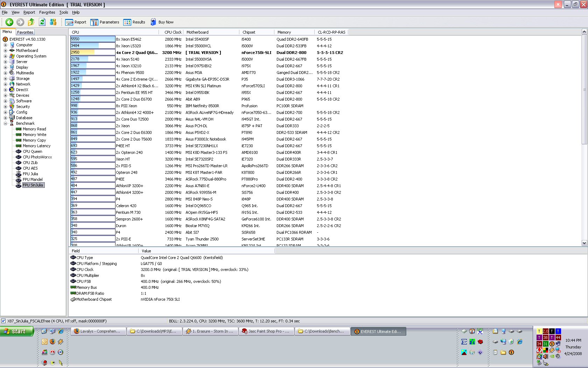Expand the Network tree node
Screen dimensions: 588x368
pyautogui.click(x=5, y=84)
